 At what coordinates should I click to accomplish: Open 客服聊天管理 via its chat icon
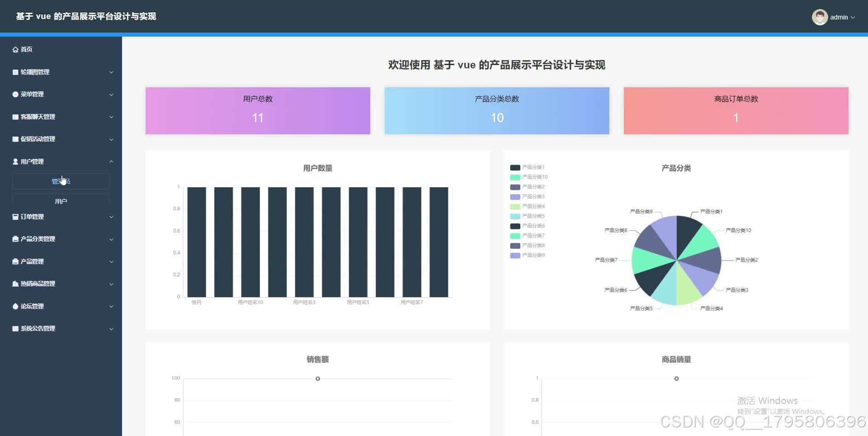[15, 117]
